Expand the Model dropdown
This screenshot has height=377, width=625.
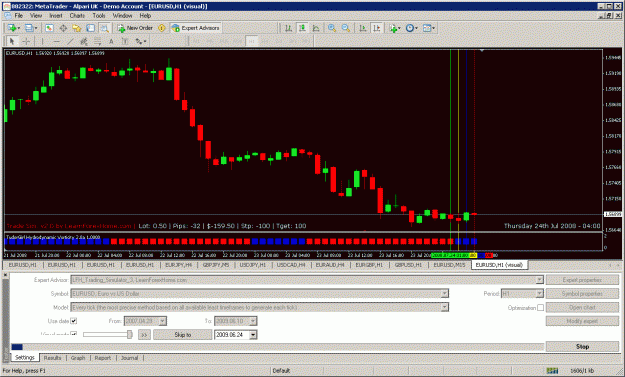click(x=444, y=307)
